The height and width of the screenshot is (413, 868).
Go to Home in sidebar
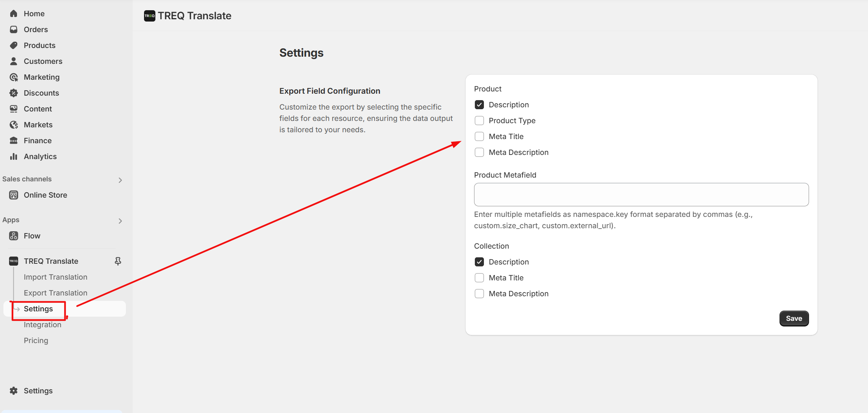coord(34,14)
